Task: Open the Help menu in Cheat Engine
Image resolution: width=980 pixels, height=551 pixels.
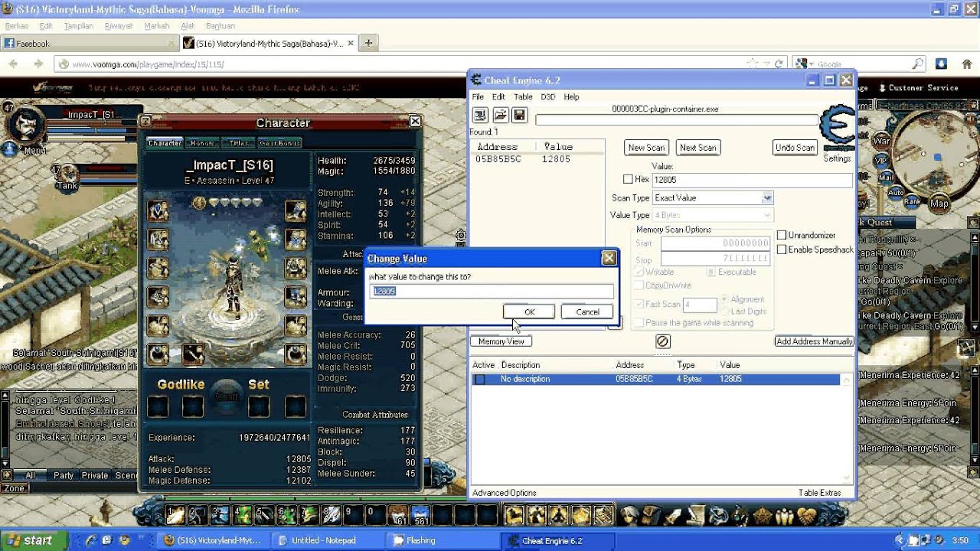Action: click(x=571, y=97)
